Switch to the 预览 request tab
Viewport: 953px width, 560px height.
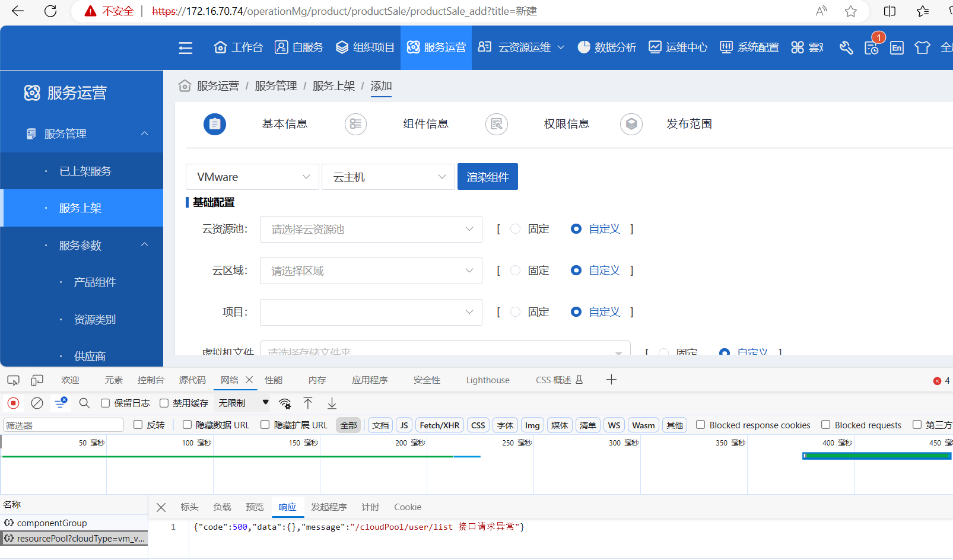[x=255, y=507]
